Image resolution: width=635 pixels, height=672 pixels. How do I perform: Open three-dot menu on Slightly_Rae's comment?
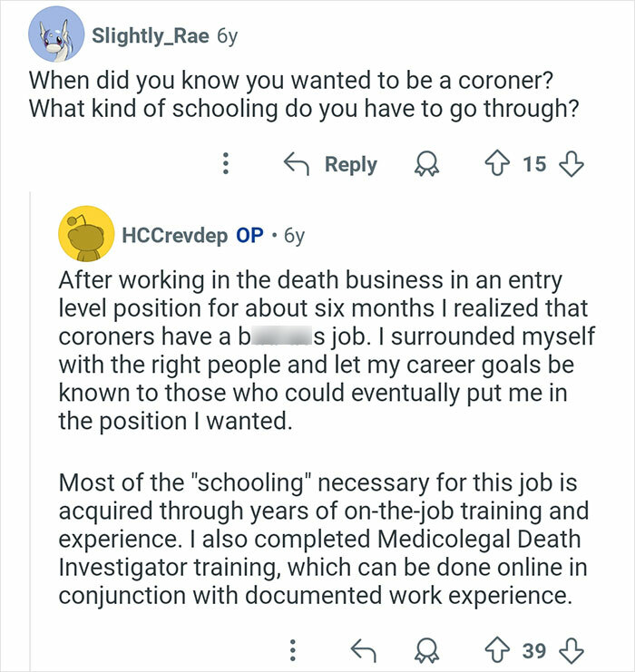[225, 164]
